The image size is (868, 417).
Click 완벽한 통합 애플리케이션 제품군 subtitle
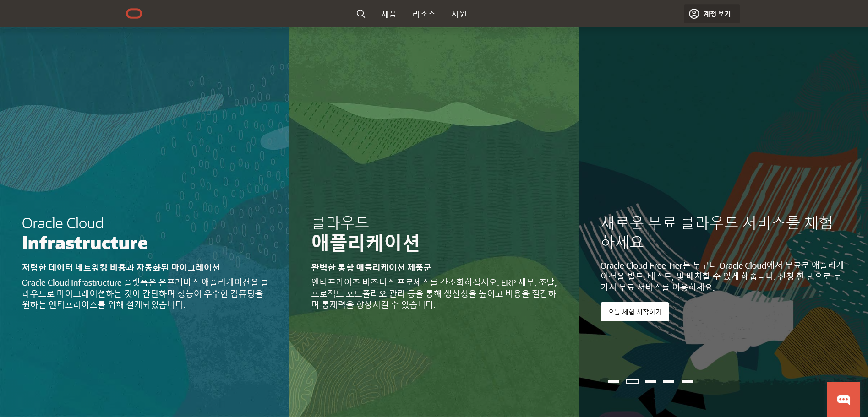click(x=371, y=267)
